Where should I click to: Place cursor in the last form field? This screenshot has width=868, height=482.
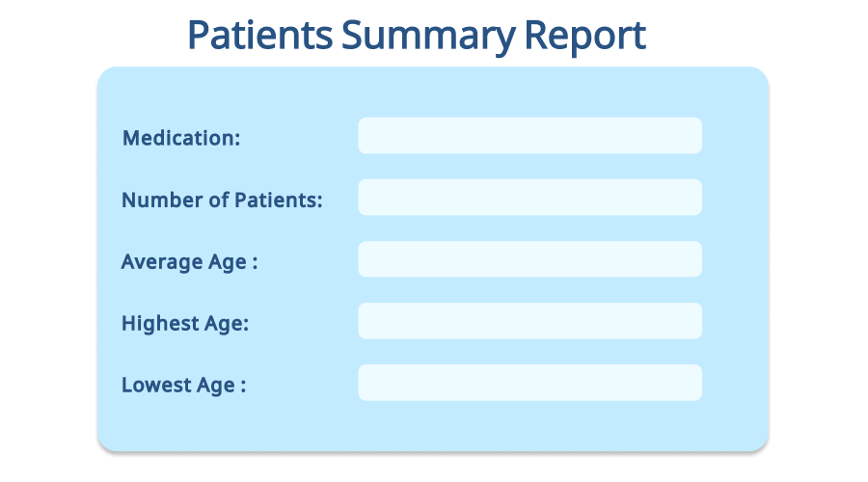529,383
